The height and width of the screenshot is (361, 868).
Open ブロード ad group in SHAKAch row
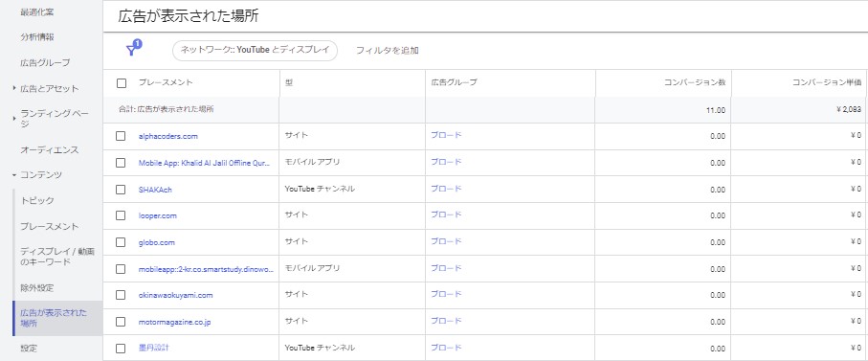(446, 189)
